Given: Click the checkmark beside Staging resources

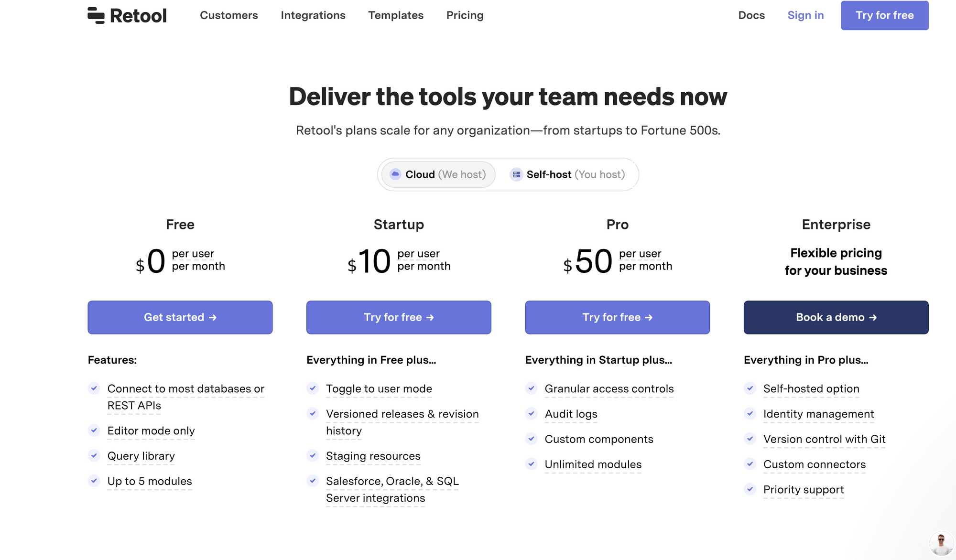Looking at the screenshot, I should 313,455.
